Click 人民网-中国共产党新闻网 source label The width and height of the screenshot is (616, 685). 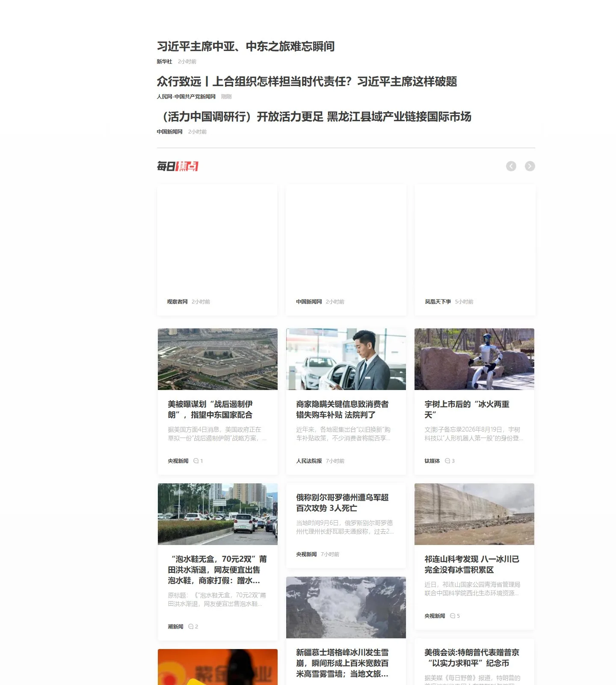point(186,97)
